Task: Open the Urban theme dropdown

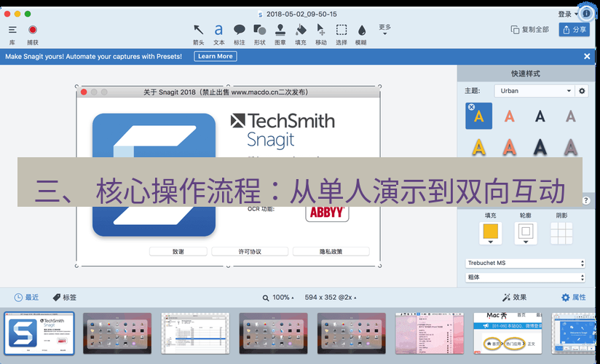Action: coord(534,91)
